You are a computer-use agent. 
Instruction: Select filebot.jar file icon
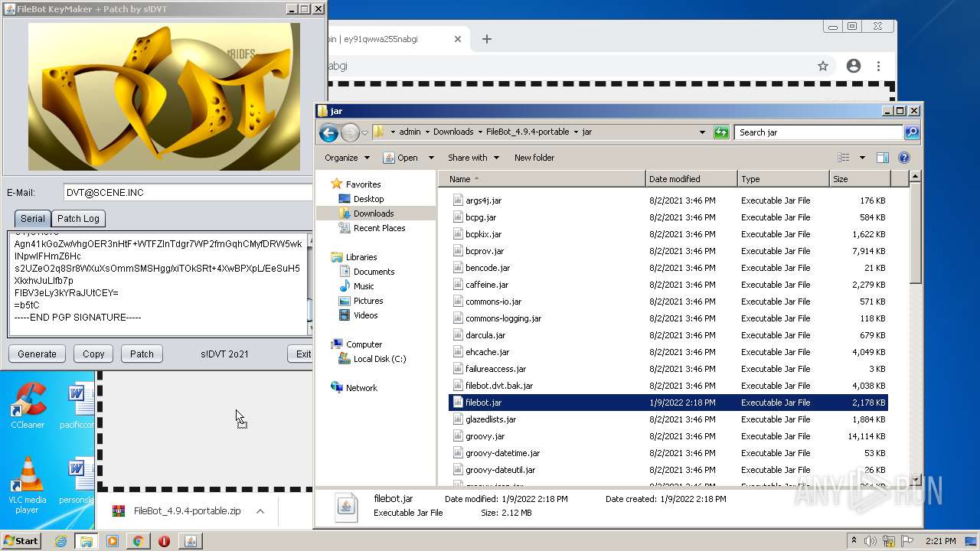[x=458, y=403]
